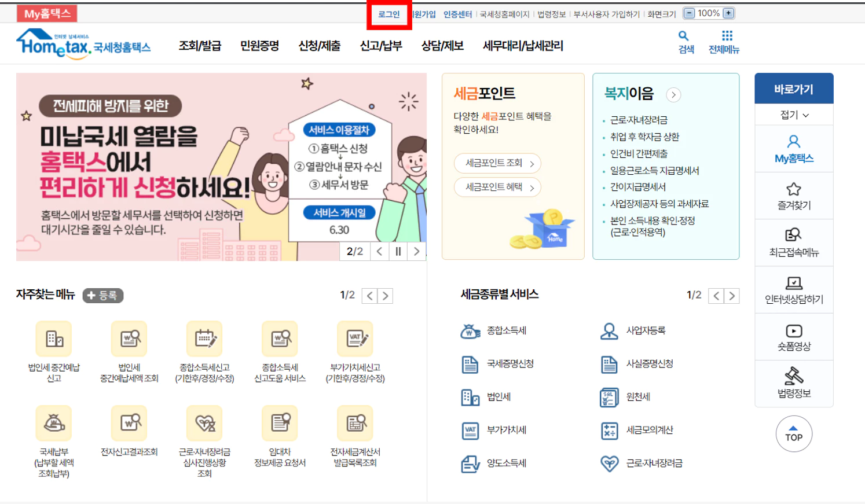This screenshot has height=504, width=865.
Task: Collapse the 바로가기 panel with 접기
Action: (x=794, y=115)
